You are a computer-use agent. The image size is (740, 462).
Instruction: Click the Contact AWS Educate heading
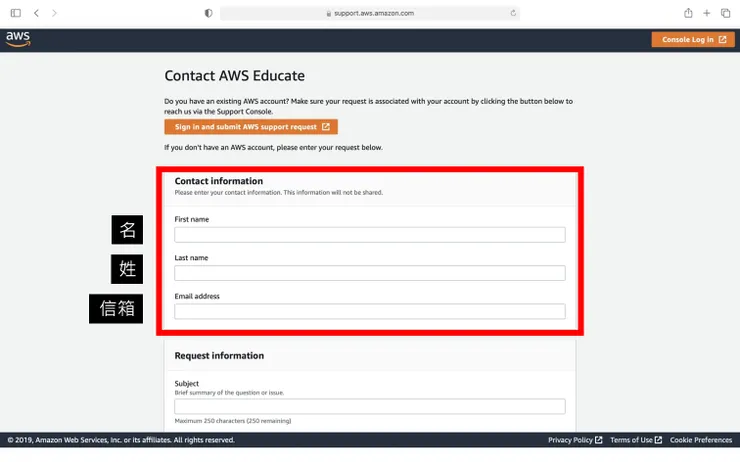coord(234,76)
